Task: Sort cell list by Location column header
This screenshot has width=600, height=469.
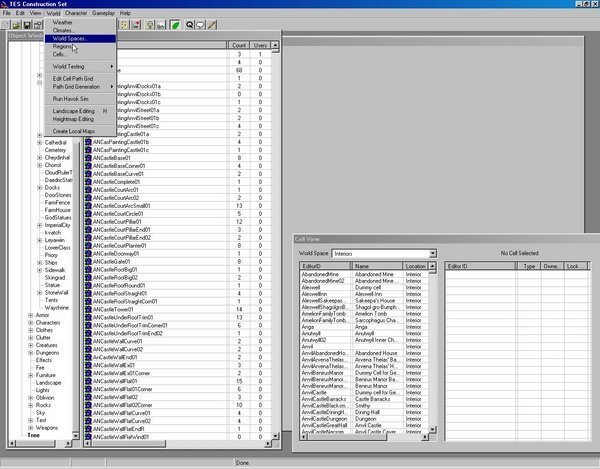Action: [416, 266]
